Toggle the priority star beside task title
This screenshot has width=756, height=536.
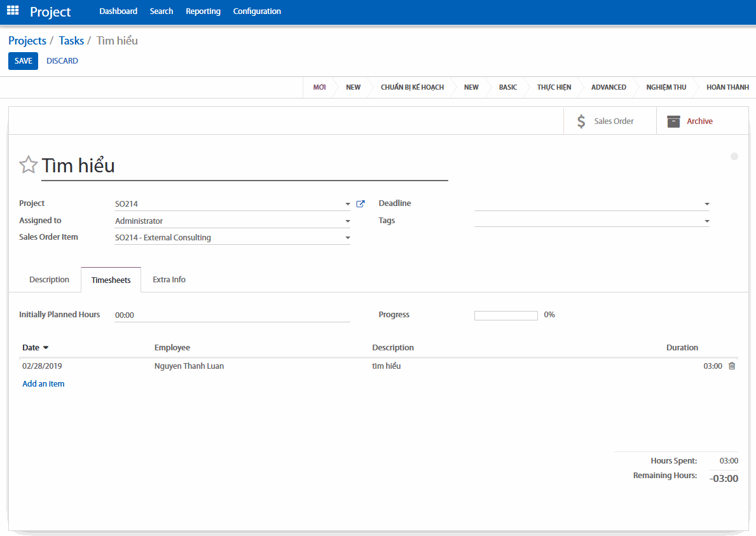coord(28,165)
